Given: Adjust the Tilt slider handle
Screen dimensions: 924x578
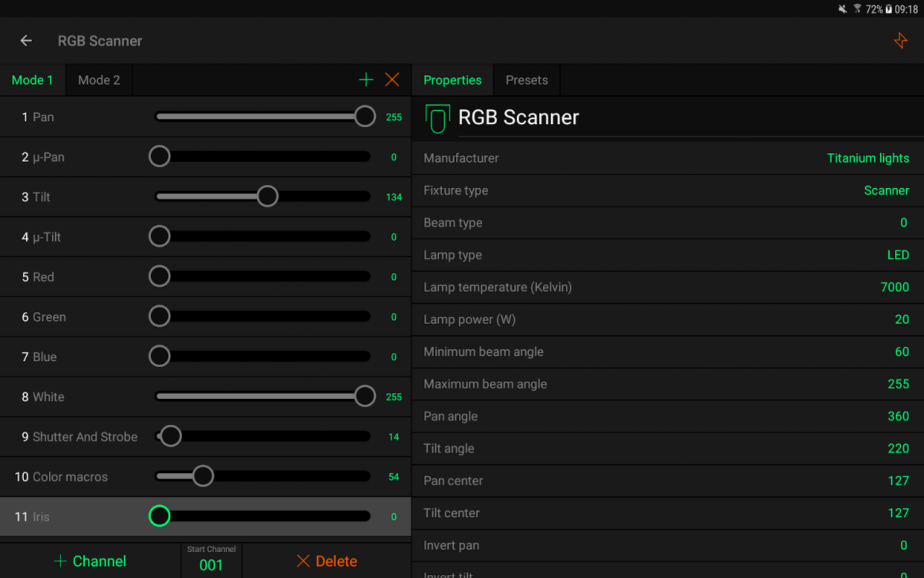Looking at the screenshot, I should coord(268,196).
